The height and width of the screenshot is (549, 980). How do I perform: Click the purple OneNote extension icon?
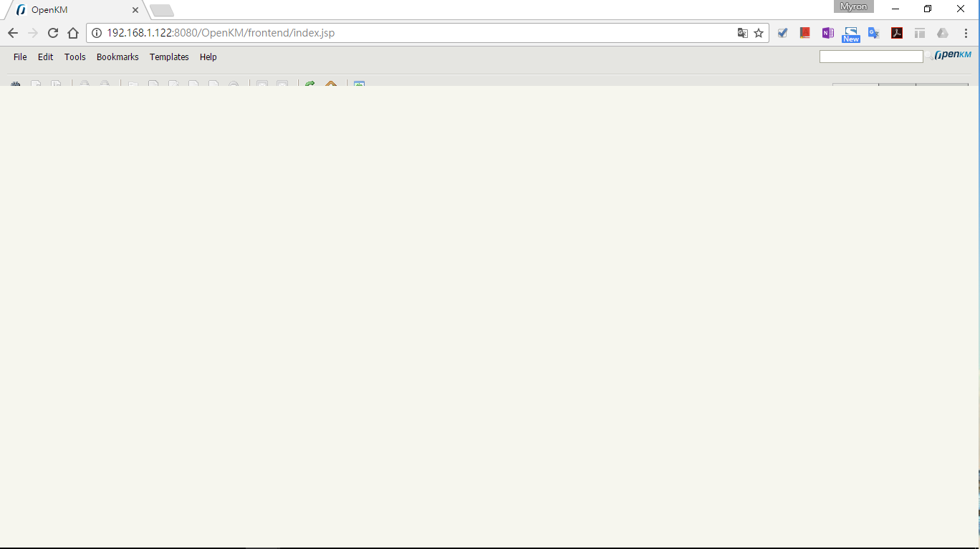827,33
